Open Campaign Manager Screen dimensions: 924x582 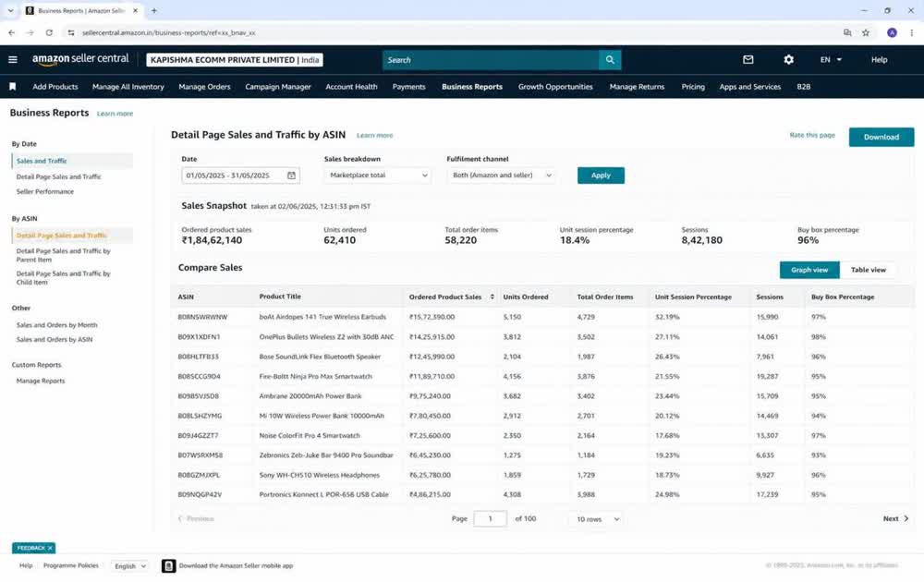coord(277,87)
